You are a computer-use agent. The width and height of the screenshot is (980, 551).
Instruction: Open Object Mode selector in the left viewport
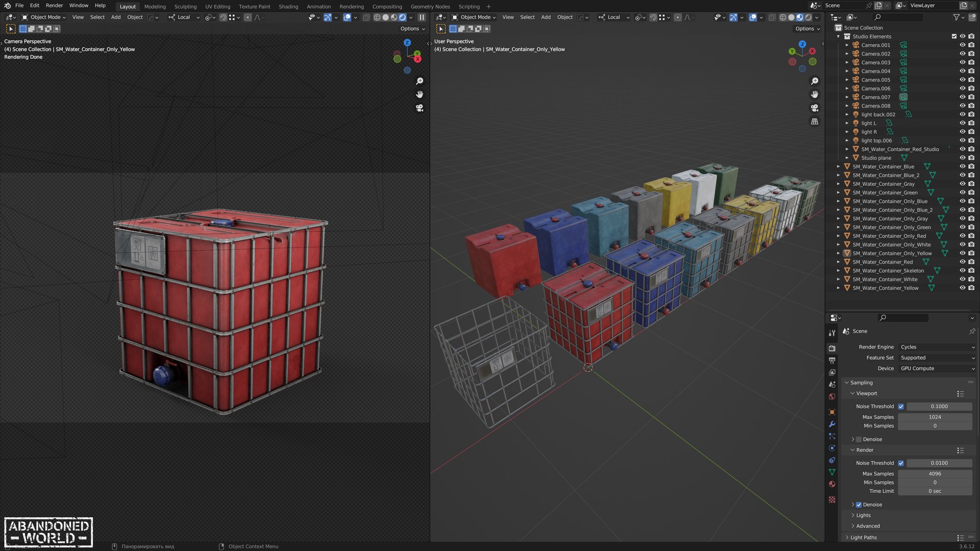44,17
